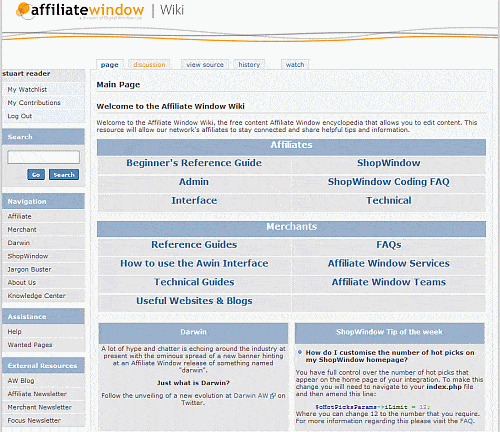
Task: Click the $oHotPicksParams code line
Action: (372, 407)
